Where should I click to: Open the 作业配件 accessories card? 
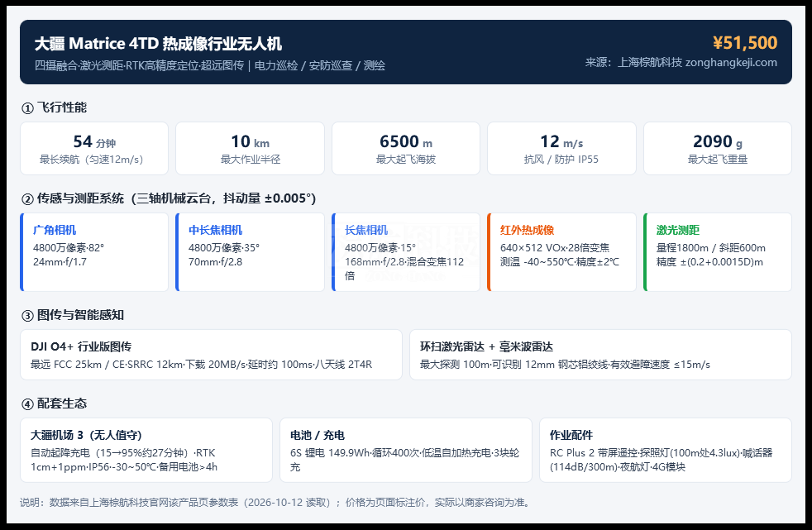pos(666,451)
